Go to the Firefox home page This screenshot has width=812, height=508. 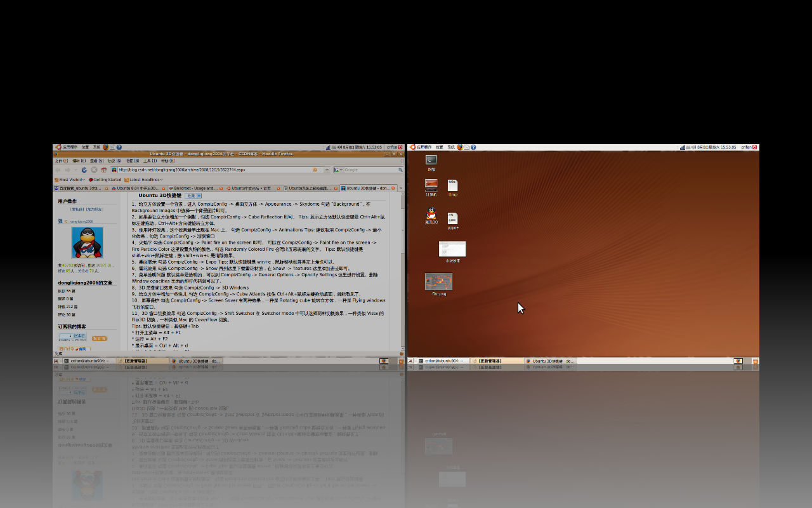(103, 170)
